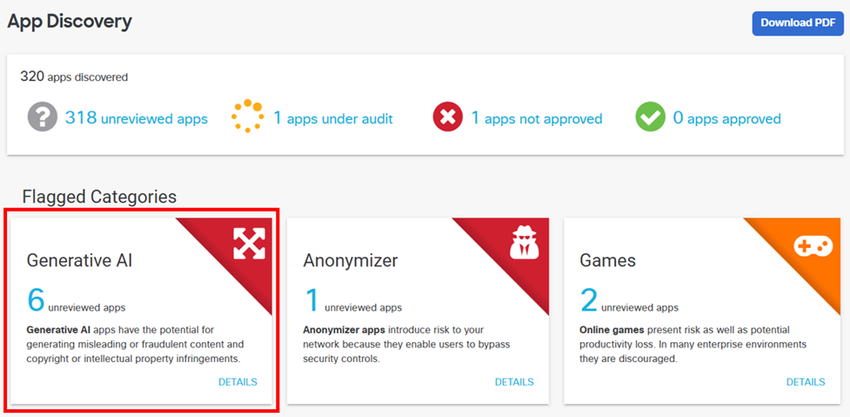Open DETAILS for Games category
This screenshot has height=417, width=850.
[805, 382]
